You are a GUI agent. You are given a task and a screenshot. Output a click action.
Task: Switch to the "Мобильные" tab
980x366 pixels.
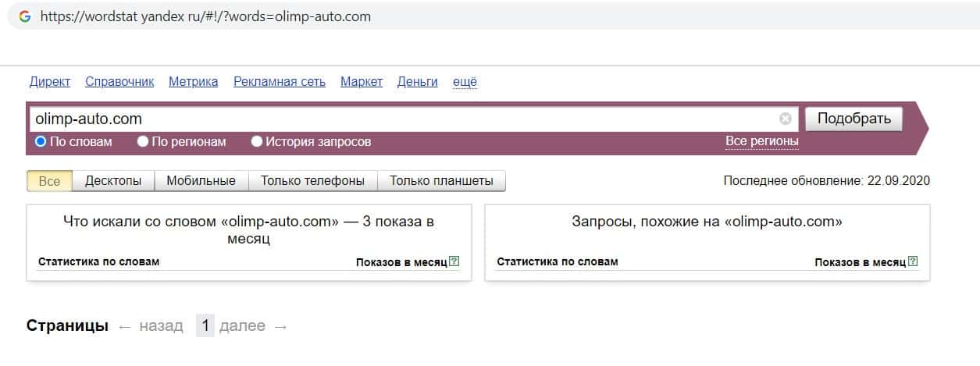201,181
